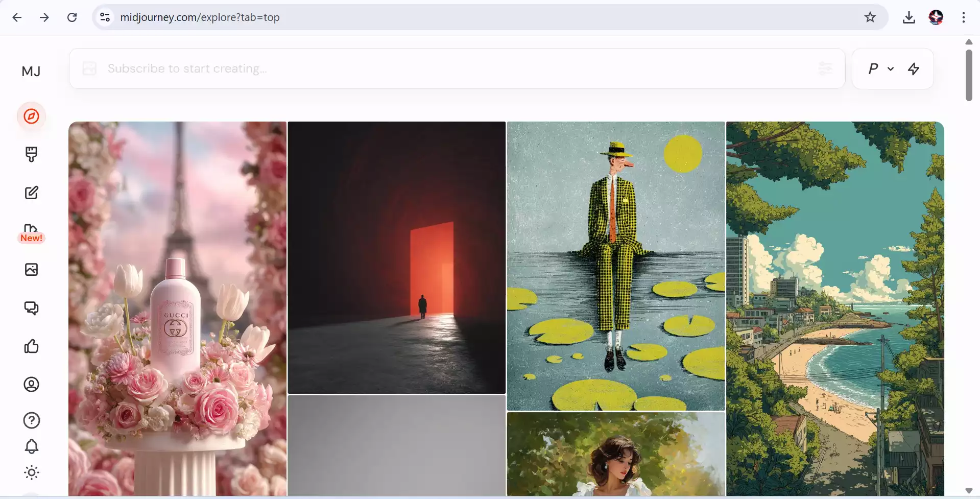Viewport: 980px width, 499px height.
Task: Open the woman in garden painting
Action: pos(616,454)
